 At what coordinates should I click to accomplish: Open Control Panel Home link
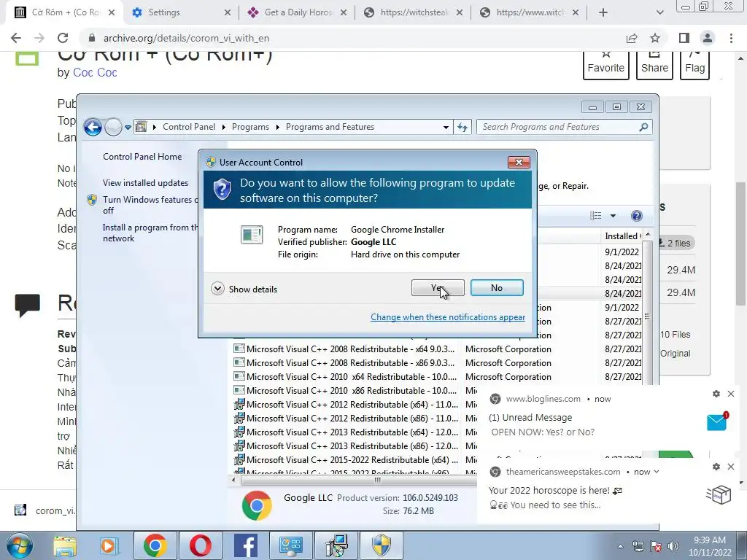pos(142,157)
